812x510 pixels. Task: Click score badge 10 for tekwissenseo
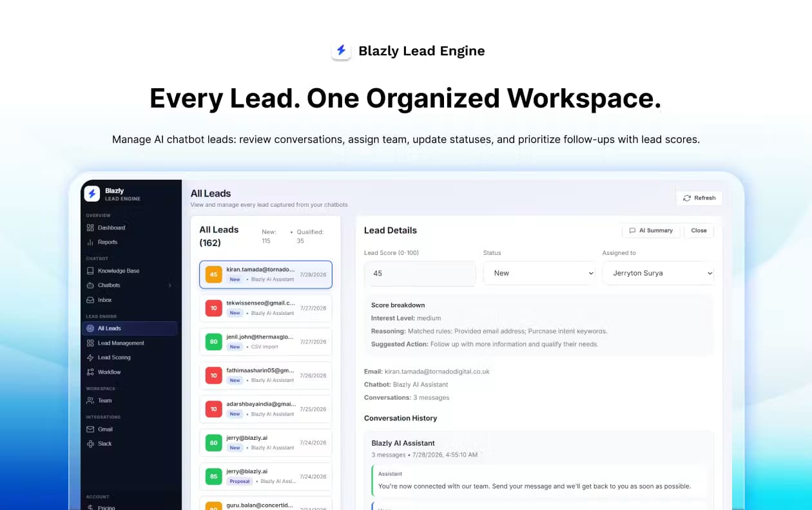(x=213, y=308)
